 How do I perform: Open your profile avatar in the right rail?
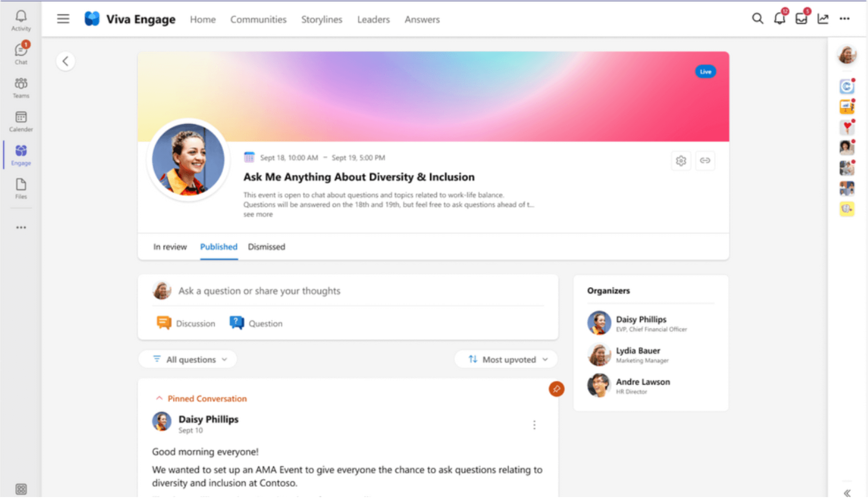pyautogui.click(x=847, y=54)
